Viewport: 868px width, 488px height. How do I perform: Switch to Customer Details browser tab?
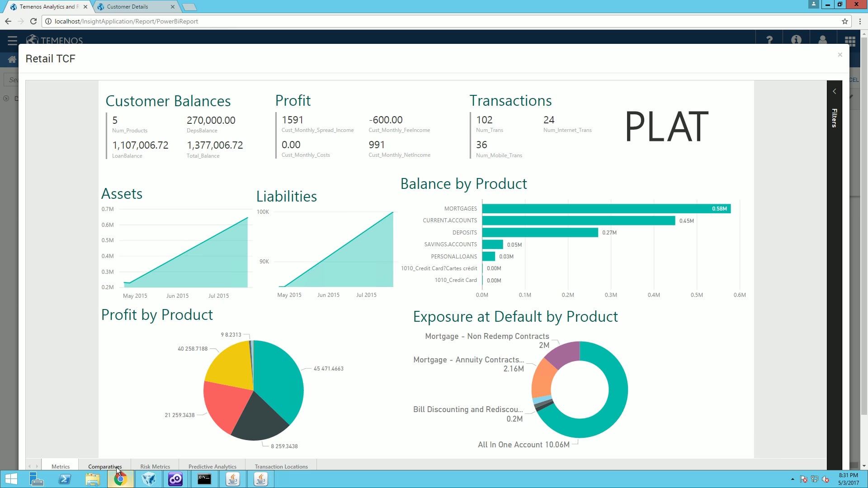coord(135,7)
